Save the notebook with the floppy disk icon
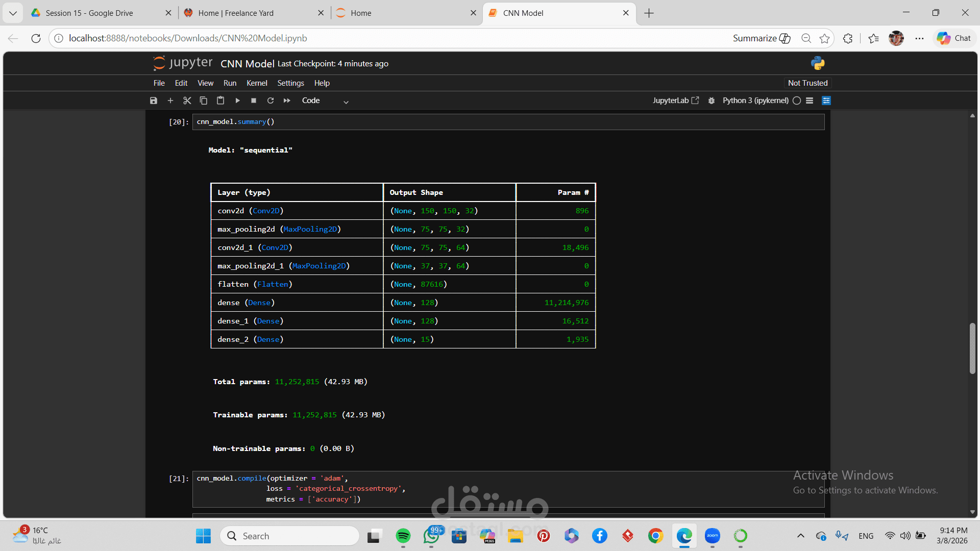The image size is (980, 551). (154, 101)
